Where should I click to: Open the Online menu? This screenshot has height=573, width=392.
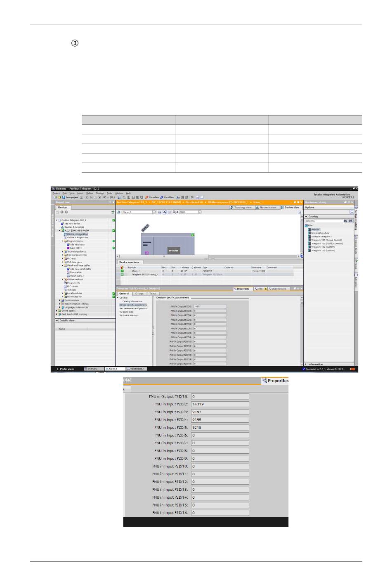(90, 193)
